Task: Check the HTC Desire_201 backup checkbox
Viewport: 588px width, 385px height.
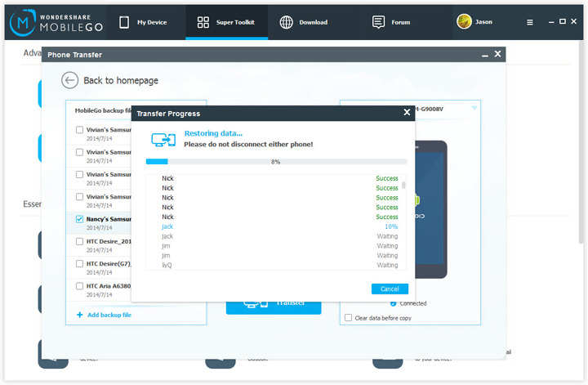Action: tap(79, 241)
